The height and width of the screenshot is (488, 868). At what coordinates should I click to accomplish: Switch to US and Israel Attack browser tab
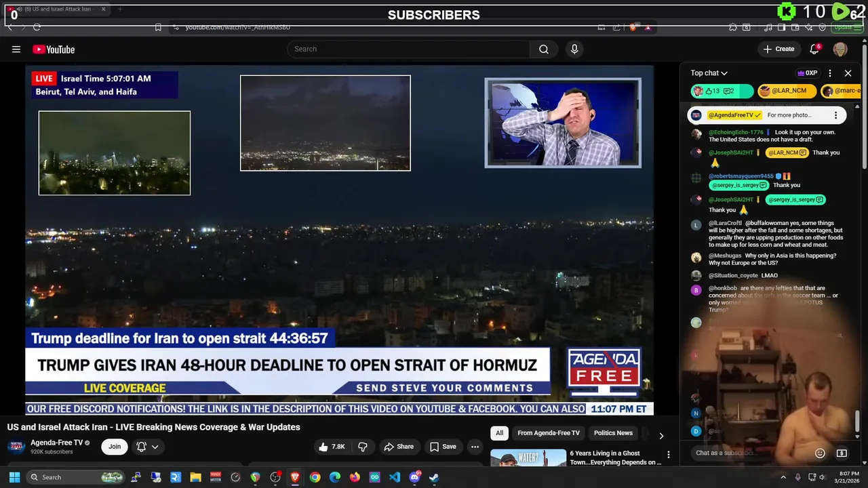tap(57, 9)
